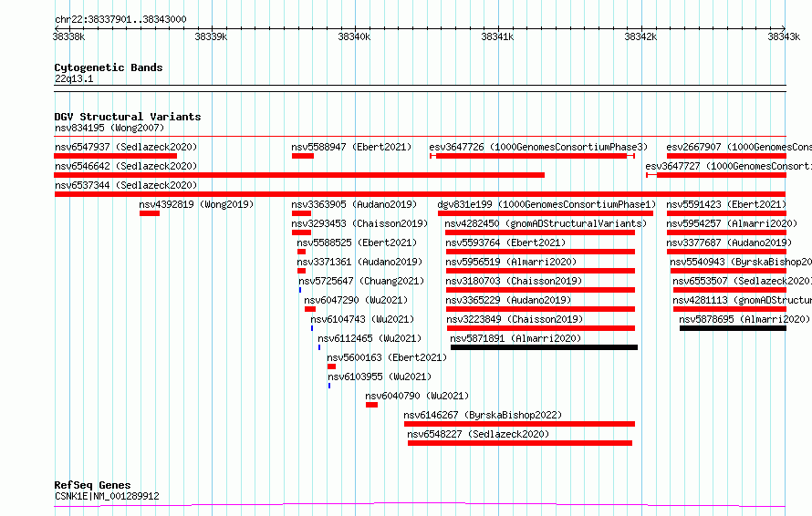812x516 pixels.
Task: Select nsv3363905 (Audano2019) variant
Action: [x=354, y=204]
